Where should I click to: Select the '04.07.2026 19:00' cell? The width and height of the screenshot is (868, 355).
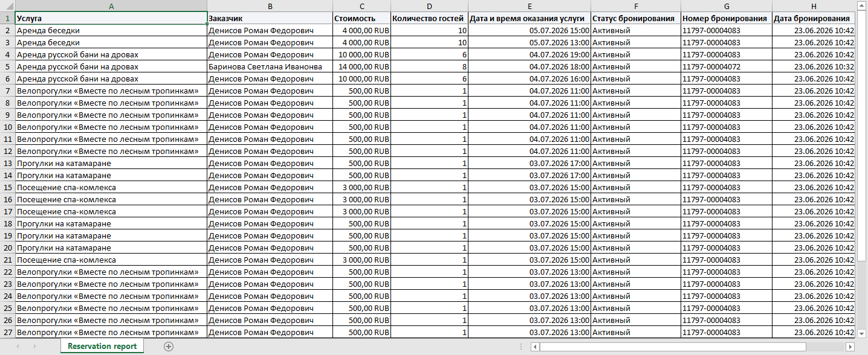tap(530, 54)
